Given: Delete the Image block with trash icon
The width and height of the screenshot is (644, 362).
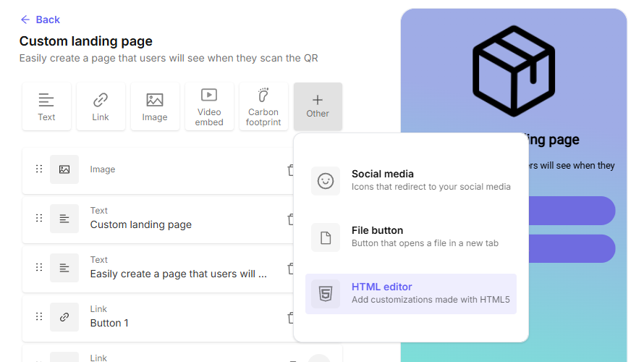Looking at the screenshot, I should pos(290,169).
